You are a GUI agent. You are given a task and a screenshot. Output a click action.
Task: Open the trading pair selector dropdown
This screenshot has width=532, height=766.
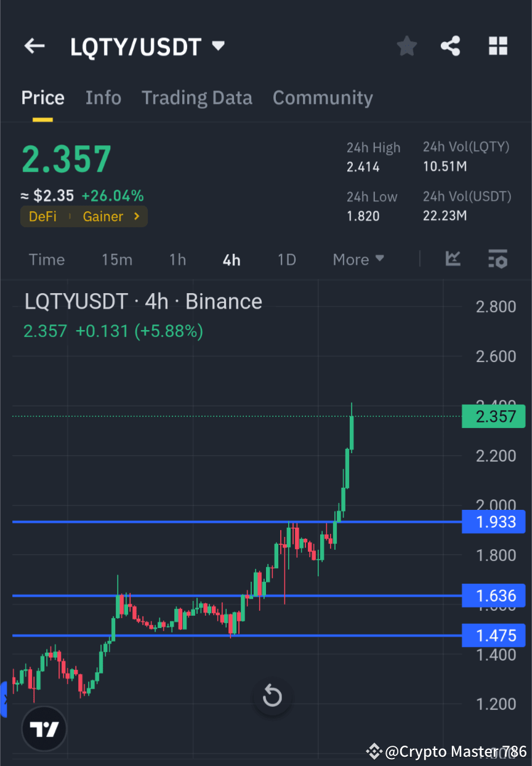pyautogui.click(x=218, y=46)
